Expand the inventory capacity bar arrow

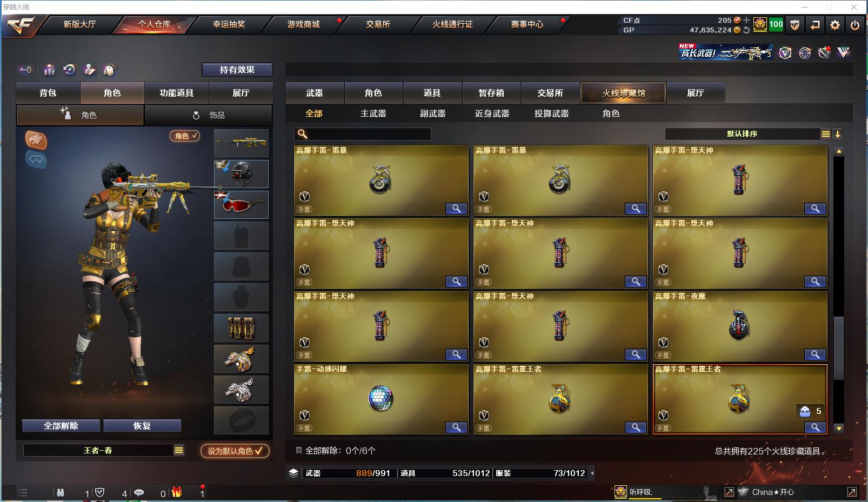tap(592, 473)
